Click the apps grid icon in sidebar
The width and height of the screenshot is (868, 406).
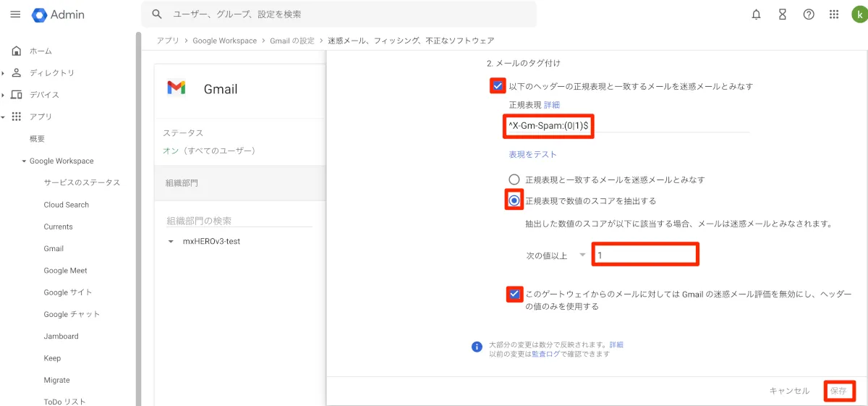tap(17, 117)
